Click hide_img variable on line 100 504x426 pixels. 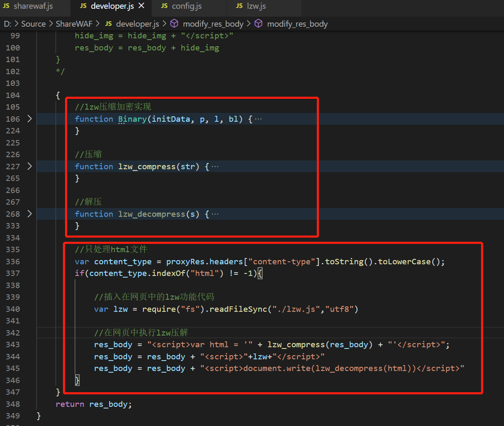[200, 48]
